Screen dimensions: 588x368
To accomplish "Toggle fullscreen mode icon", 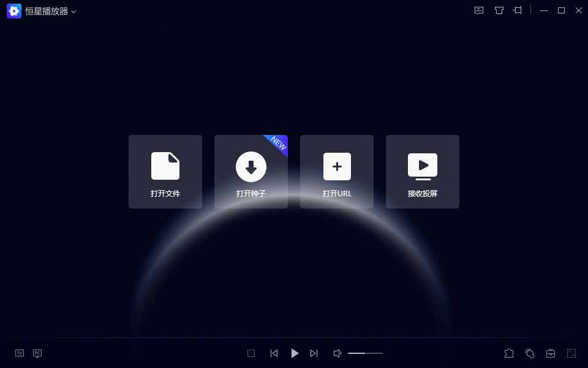I will [571, 353].
